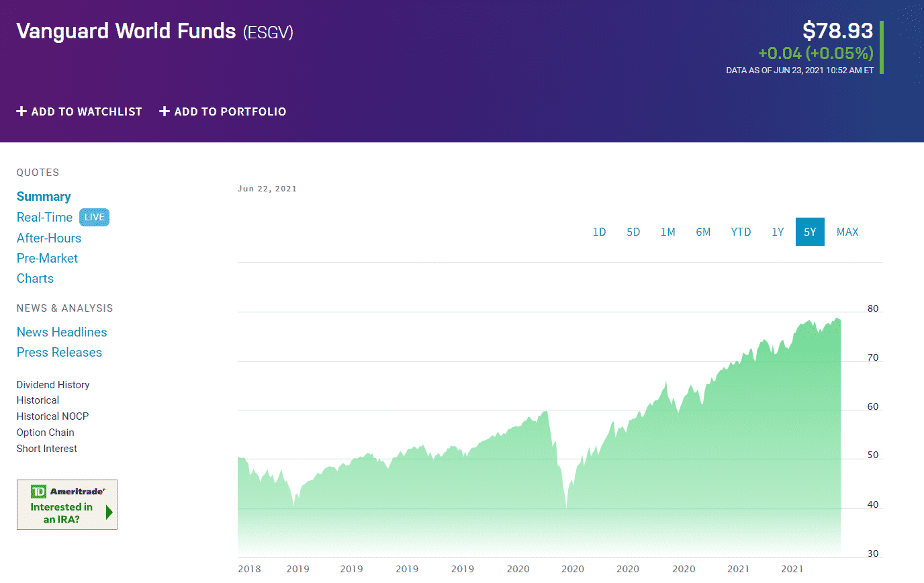The image size is (924, 583).
Task: Open News Headlines
Action: coord(62,332)
